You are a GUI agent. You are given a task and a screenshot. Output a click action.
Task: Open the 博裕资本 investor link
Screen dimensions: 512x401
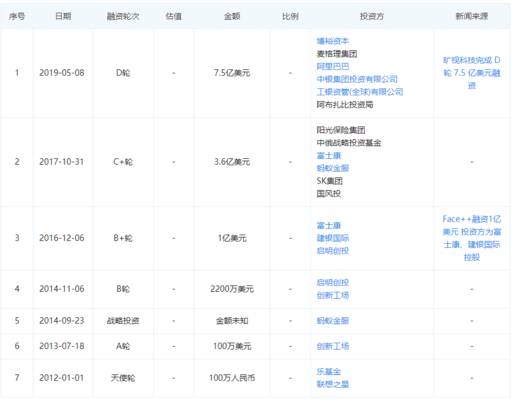click(x=332, y=41)
